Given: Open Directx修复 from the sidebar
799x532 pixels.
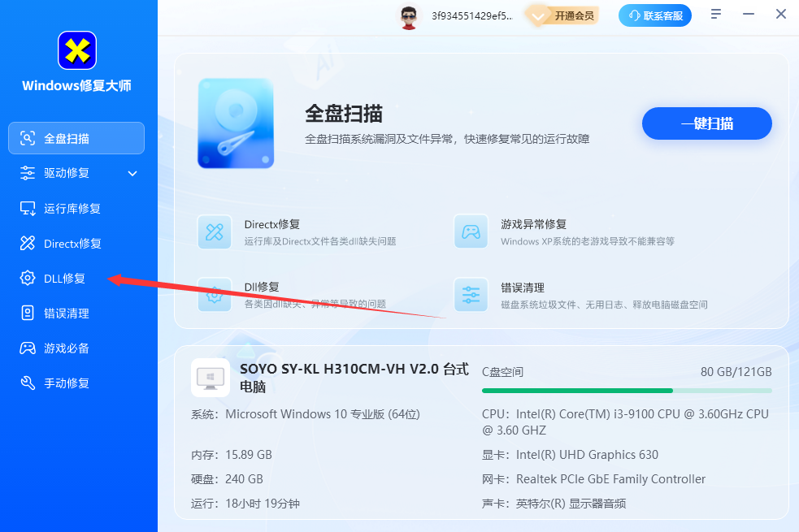Looking at the screenshot, I should click(x=76, y=244).
